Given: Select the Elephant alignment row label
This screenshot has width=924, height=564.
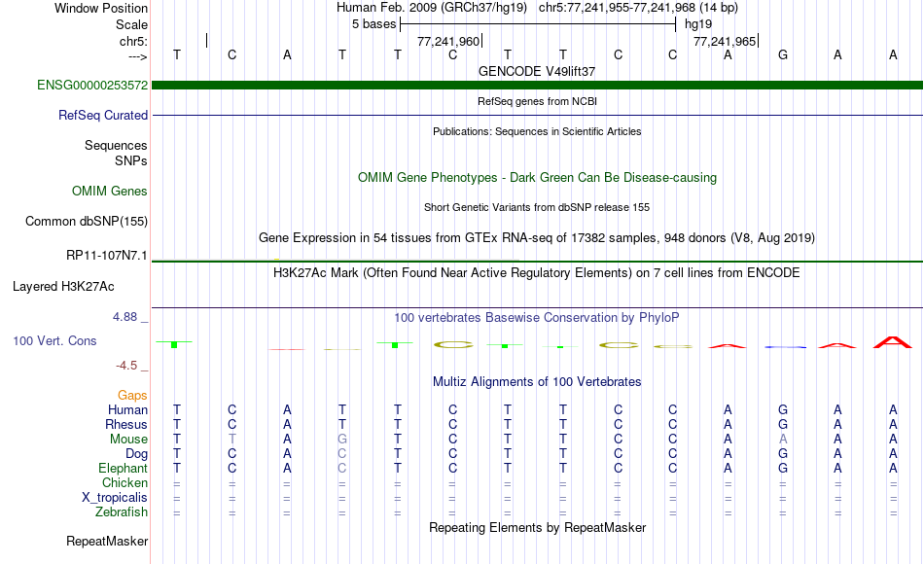Looking at the screenshot, I should pos(123,468).
